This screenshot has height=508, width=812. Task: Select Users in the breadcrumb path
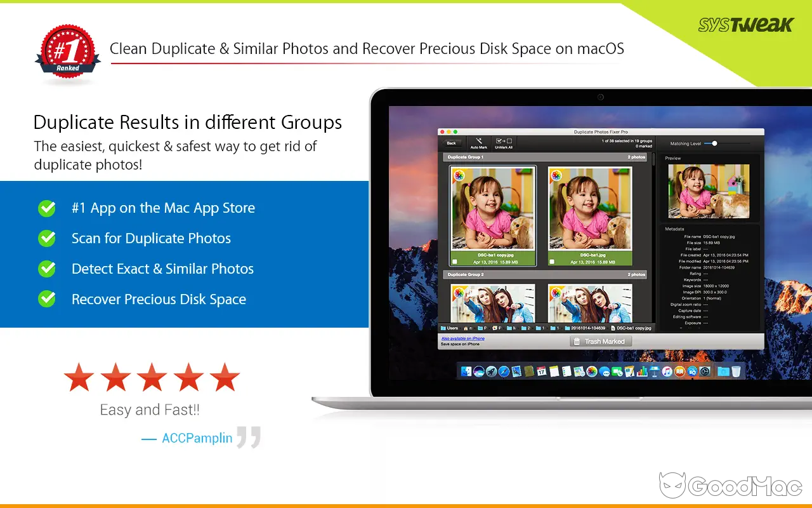(450, 328)
